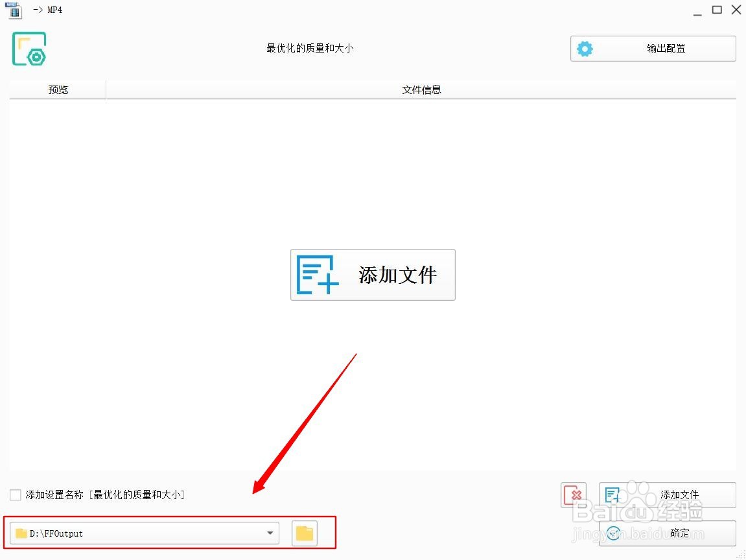
Task: Click the bottom-right 添加文件 button
Action: pos(668,495)
